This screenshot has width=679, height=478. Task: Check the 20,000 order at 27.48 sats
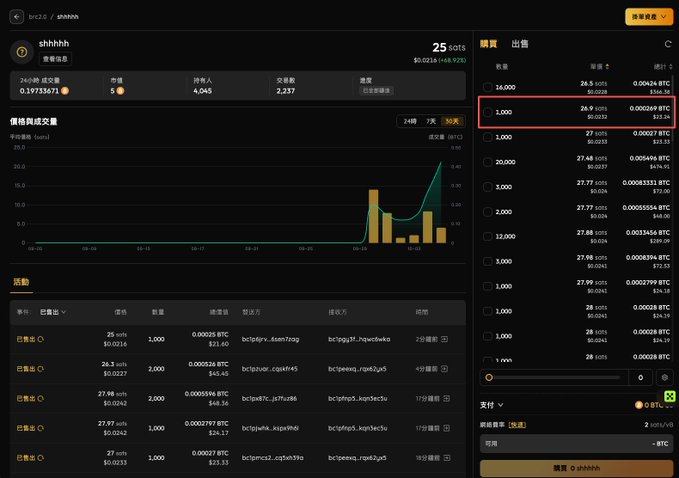click(x=488, y=162)
